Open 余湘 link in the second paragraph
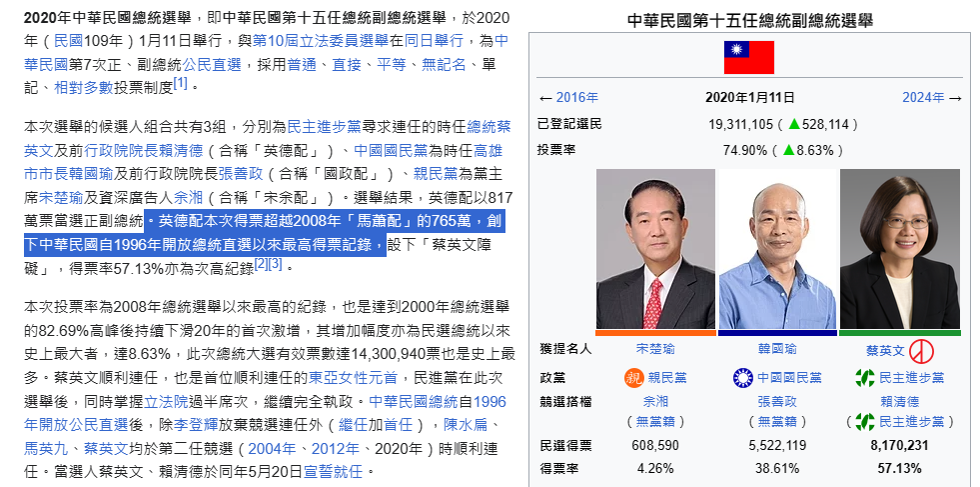The image size is (980, 487). [x=188, y=198]
